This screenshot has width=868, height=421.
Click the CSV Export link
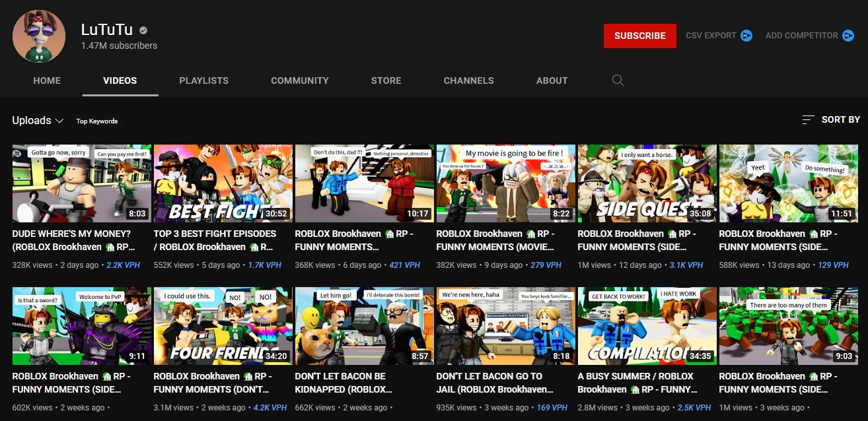point(711,36)
